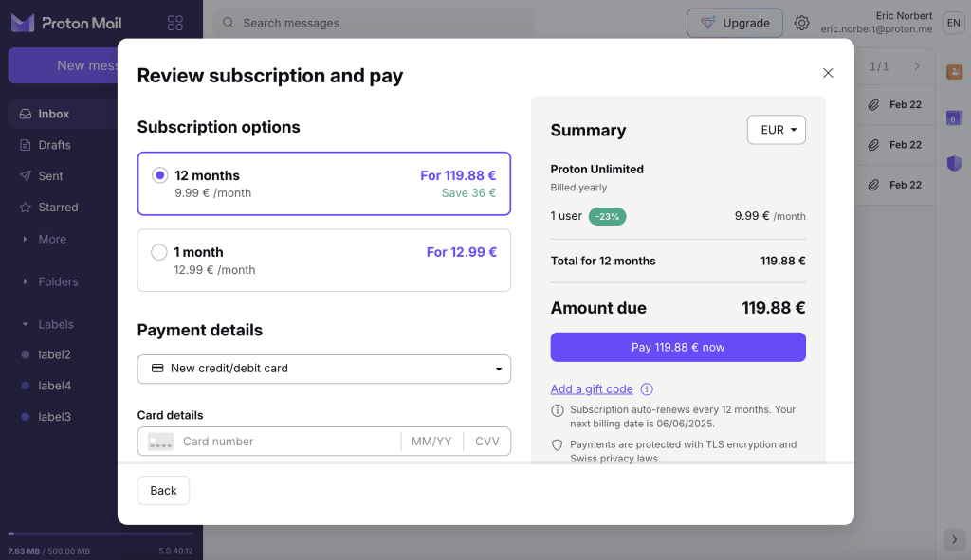Viewport: 971px width, 560px height.
Task: Click the contacts icon in right sidebar
Action: coord(955,72)
